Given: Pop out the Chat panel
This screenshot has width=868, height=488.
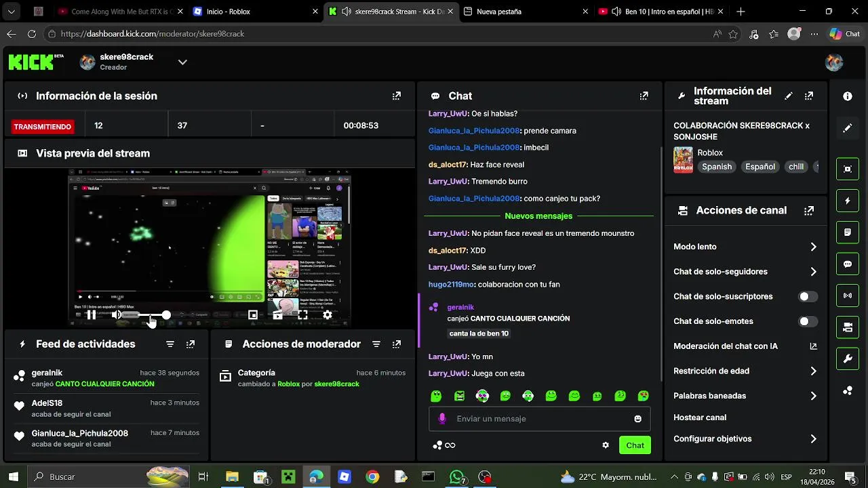Looking at the screenshot, I should [644, 96].
